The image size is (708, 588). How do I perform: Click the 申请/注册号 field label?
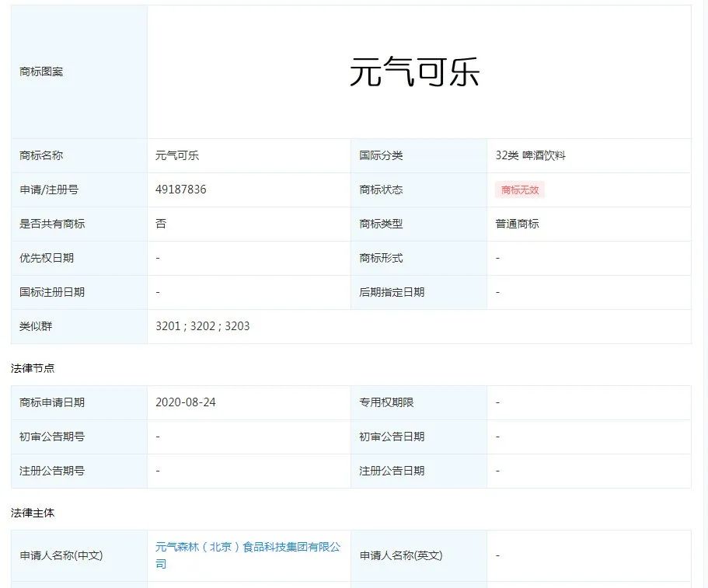pos(49,190)
